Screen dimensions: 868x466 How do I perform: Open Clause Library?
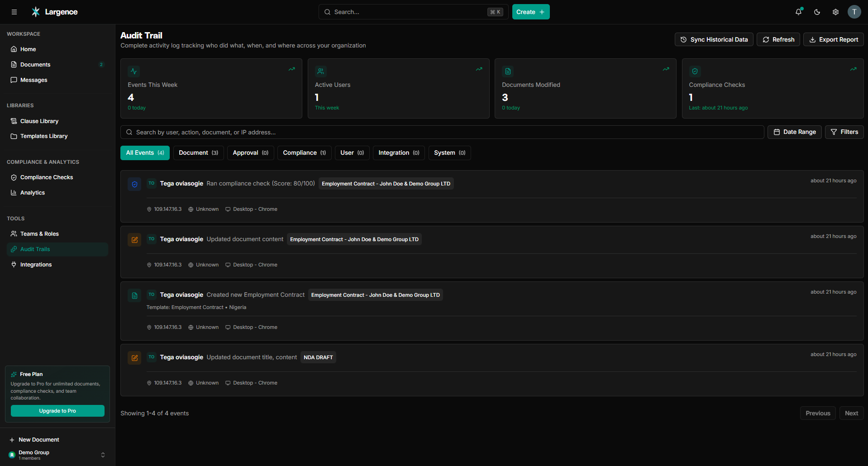click(57, 121)
